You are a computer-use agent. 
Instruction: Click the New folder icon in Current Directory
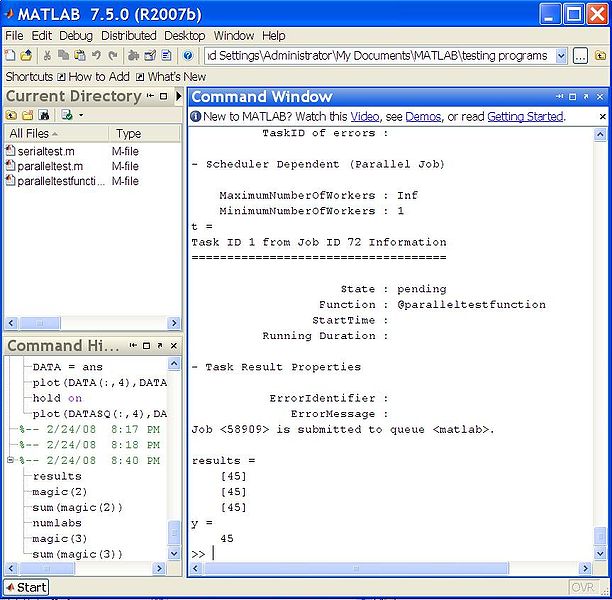(27, 115)
